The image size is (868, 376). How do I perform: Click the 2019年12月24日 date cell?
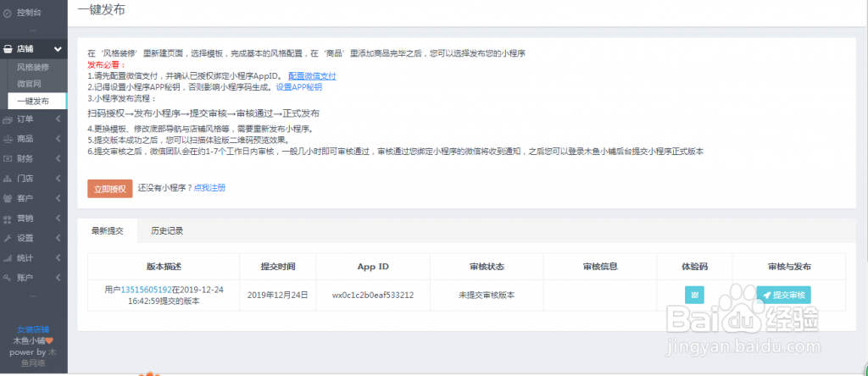click(278, 296)
